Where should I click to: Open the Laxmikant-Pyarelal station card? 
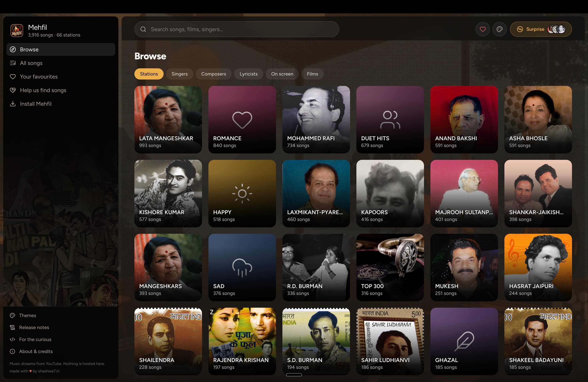pyautogui.click(x=316, y=193)
